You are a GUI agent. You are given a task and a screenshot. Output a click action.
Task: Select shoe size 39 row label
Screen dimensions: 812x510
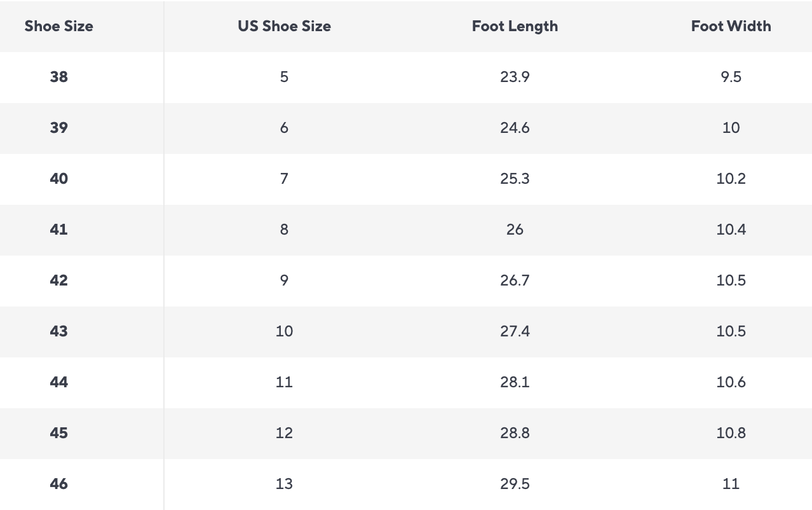(x=58, y=128)
